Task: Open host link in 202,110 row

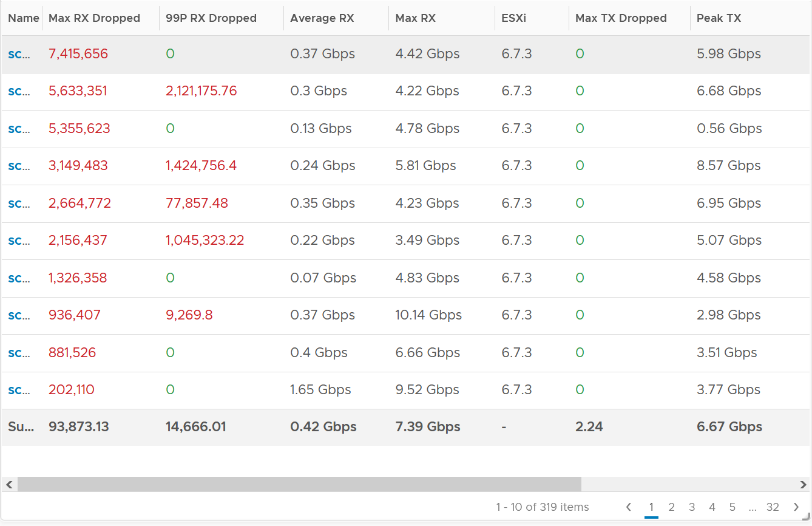Action: 19,389
